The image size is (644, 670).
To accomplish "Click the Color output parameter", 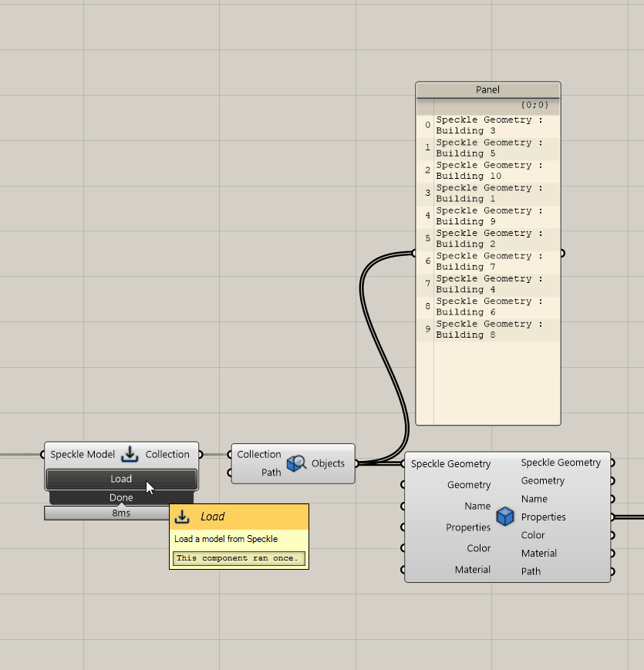I will coord(533,535).
